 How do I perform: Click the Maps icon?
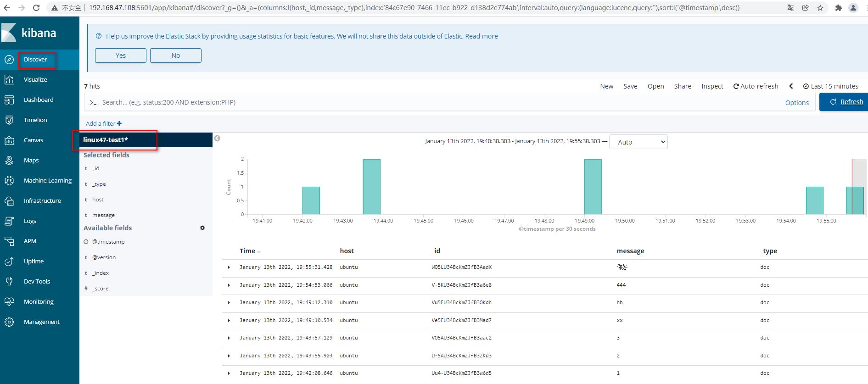(x=9, y=161)
